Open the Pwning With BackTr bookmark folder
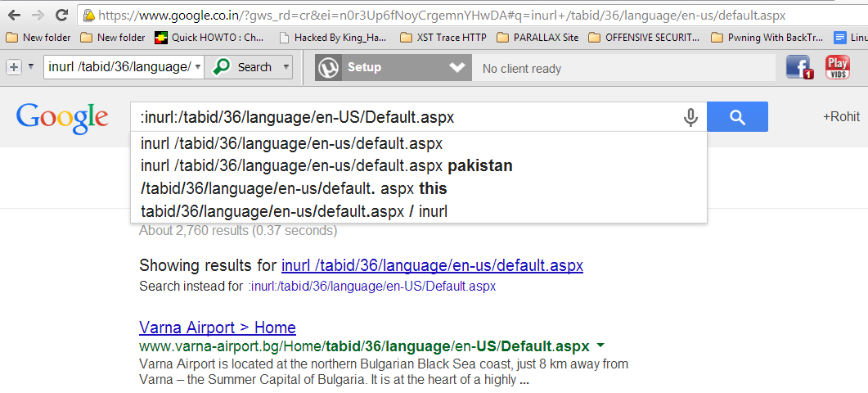Screen dimensions: 868x393 (767, 38)
